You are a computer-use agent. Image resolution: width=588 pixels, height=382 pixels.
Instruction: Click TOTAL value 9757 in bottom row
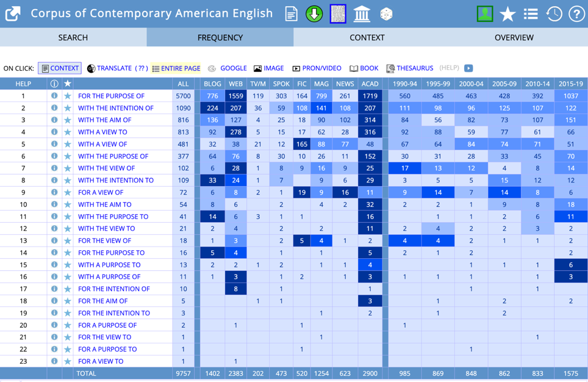(184, 373)
